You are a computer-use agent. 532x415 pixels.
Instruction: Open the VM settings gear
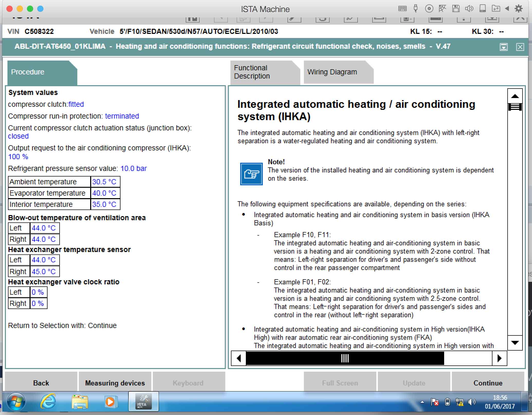point(519,9)
